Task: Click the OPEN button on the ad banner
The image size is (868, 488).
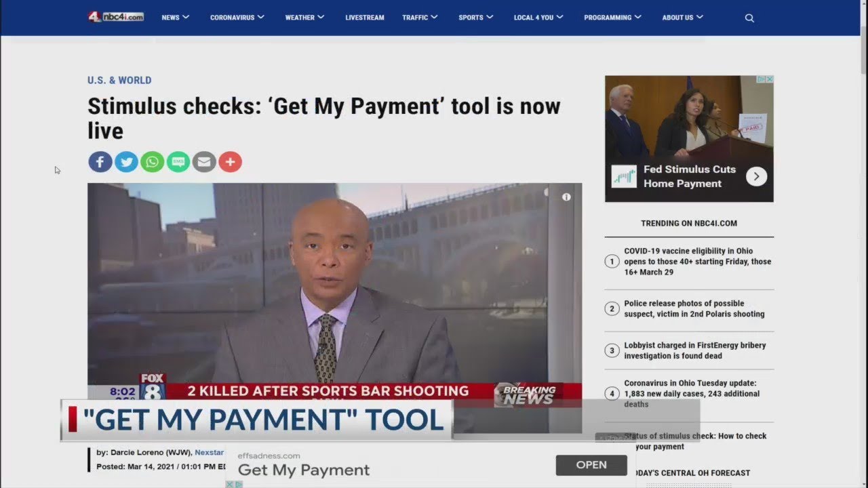Action: [591, 465]
